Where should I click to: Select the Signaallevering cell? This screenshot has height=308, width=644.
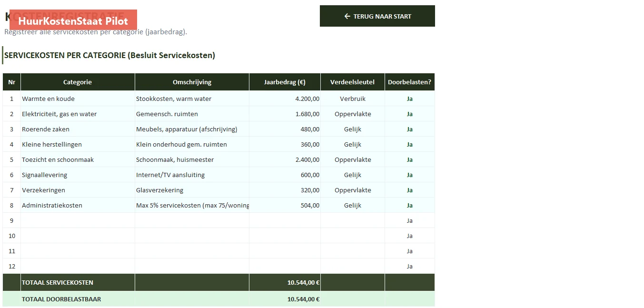point(78,175)
